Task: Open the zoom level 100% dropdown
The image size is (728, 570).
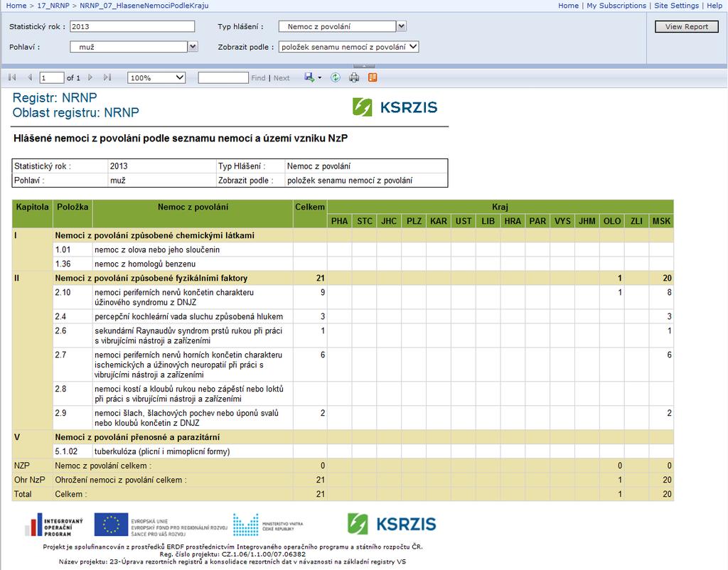Action: [x=156, y=77]
